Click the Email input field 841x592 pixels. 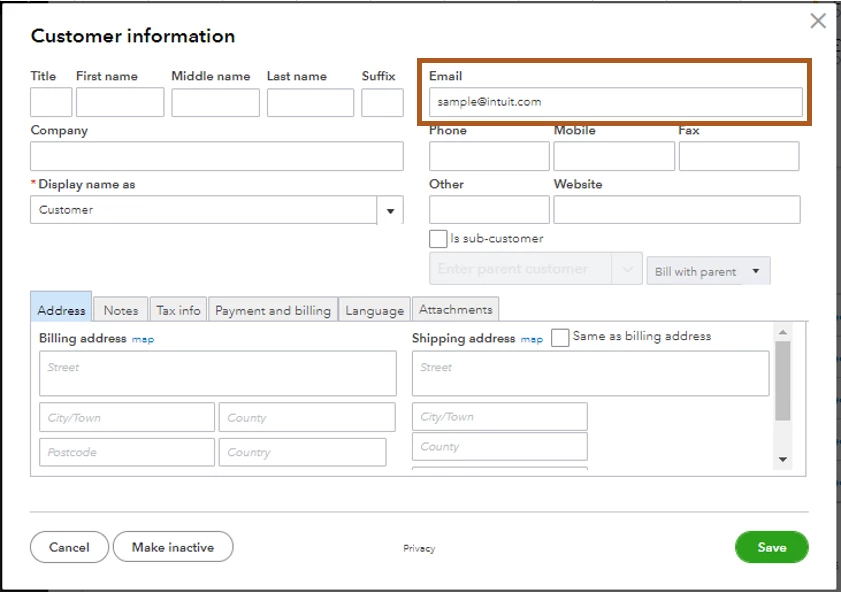pyautogui.click(x=615, y=102)
